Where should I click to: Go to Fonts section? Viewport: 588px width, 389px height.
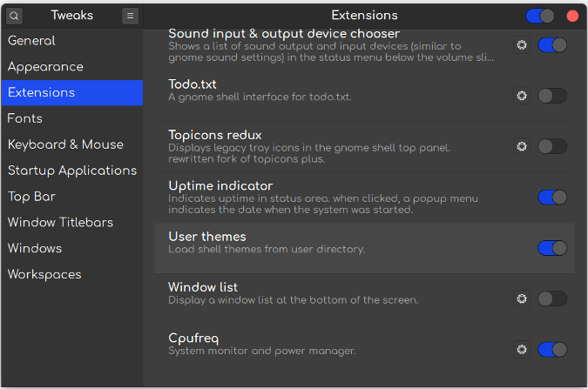(x=24, y=118)
